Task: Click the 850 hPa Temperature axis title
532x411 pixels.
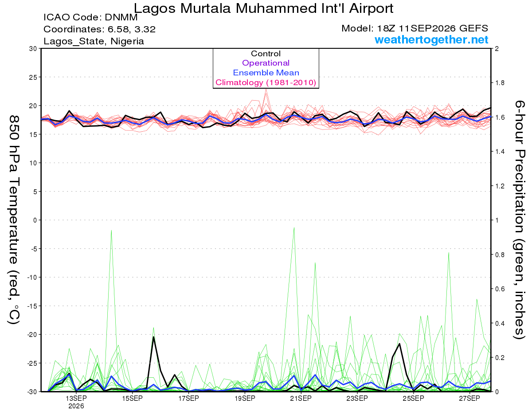Action: click(13, 220)
